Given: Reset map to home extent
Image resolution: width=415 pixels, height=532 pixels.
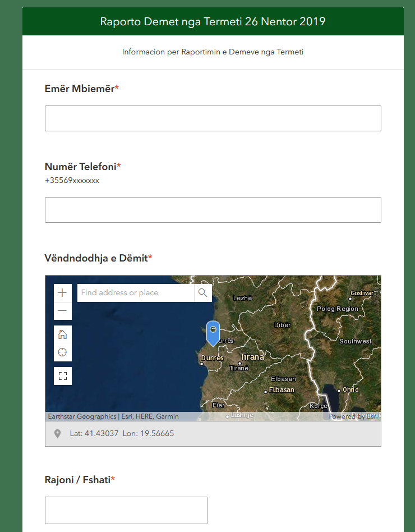Looking at the screenshot, I should 62,334.
